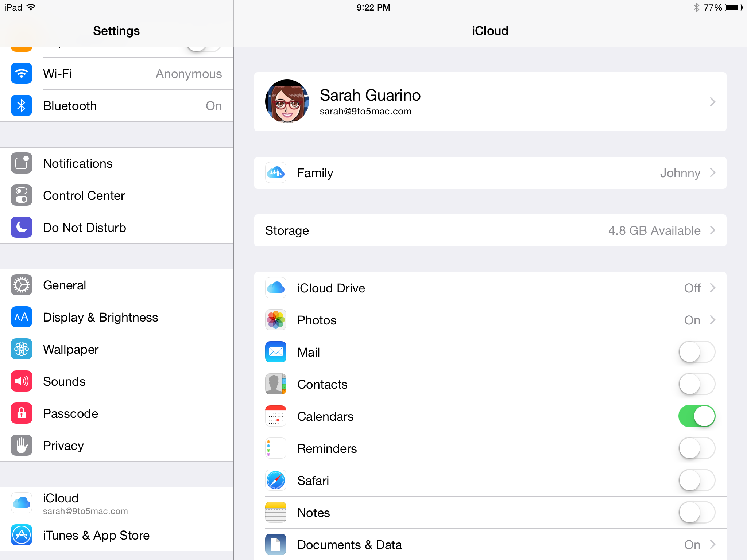Viewport: 747px width, 560px height.
Task: Select the General settings item
Action: pyautogui.click(x=116, y=285)
